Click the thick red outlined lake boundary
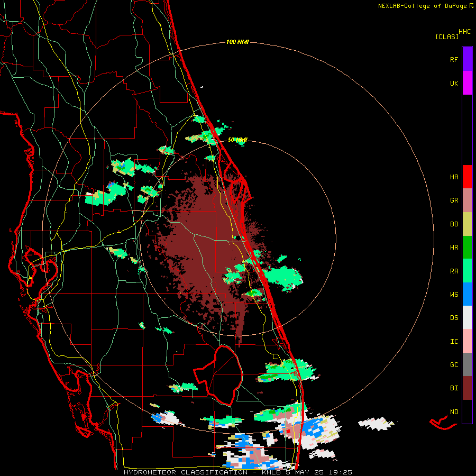 (x=219, y=375)
